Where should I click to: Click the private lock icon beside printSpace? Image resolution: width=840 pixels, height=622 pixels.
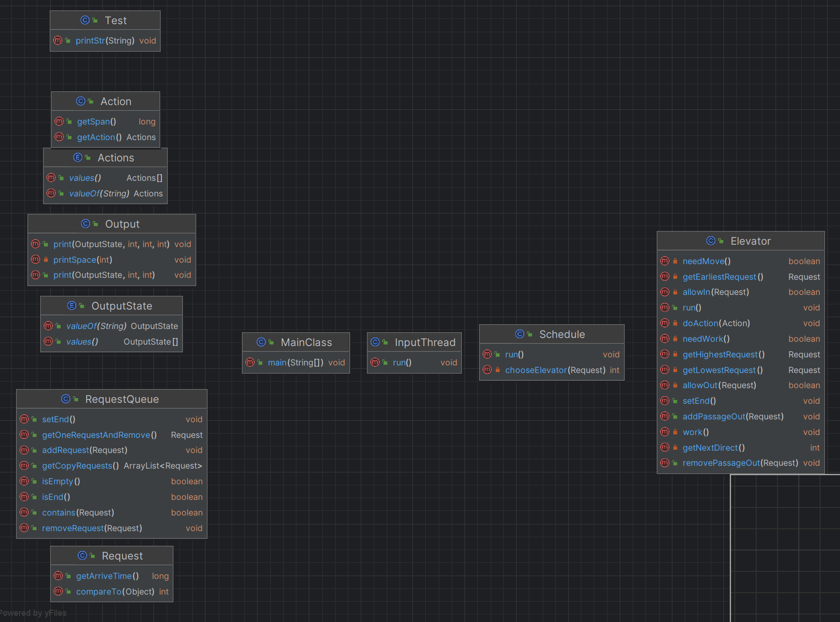tap(46, 259)
